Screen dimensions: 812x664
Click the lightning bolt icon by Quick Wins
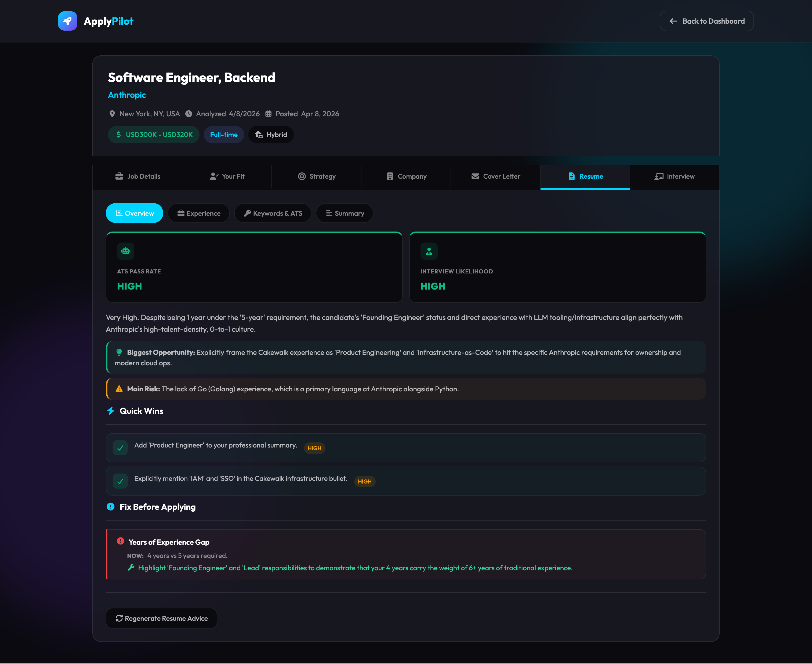click(111, 411)
